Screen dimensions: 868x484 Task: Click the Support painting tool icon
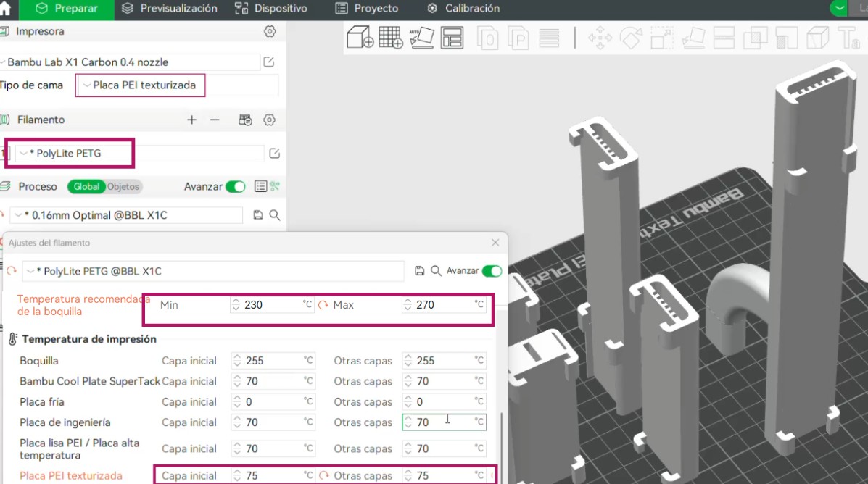[786, 38]
